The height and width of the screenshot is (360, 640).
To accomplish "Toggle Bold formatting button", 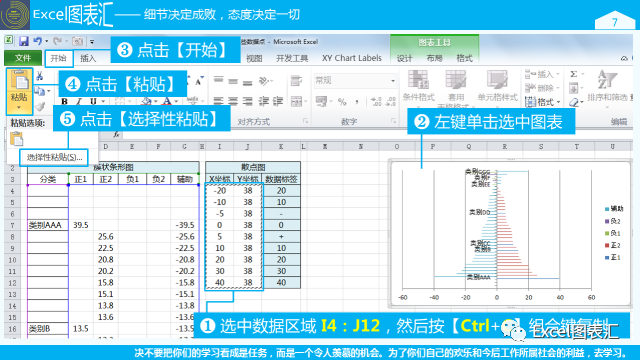I will tap(64, 101).
